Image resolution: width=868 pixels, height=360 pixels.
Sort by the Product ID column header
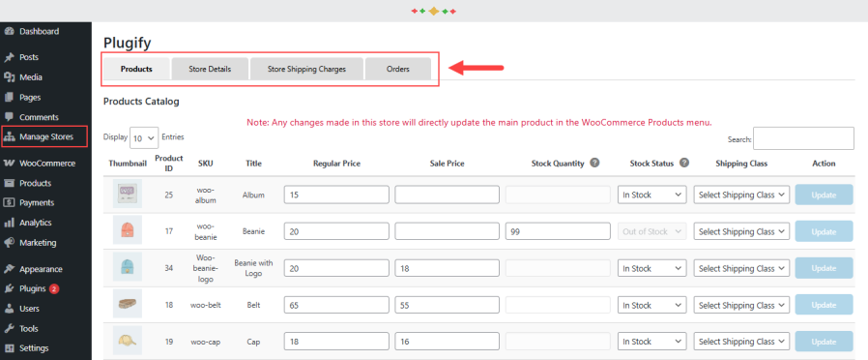point(169,163)
